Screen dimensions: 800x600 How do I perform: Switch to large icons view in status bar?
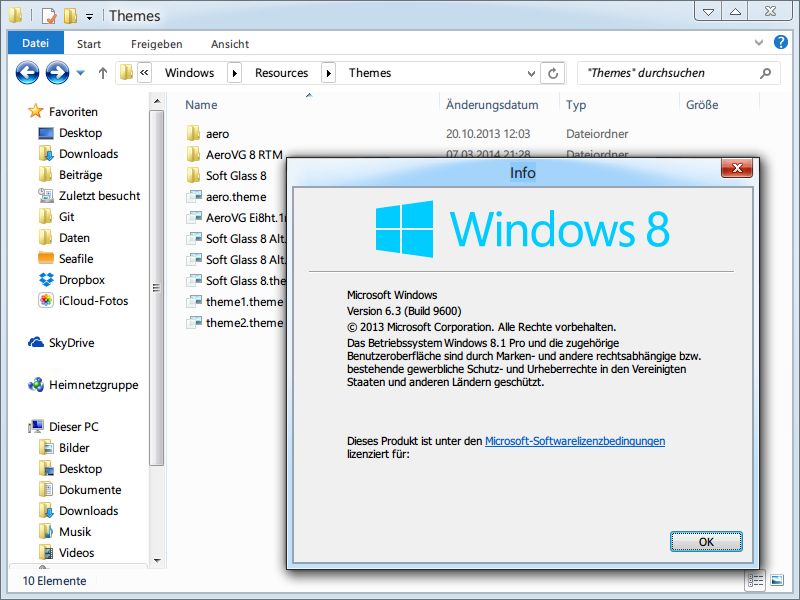pos(777,580)
